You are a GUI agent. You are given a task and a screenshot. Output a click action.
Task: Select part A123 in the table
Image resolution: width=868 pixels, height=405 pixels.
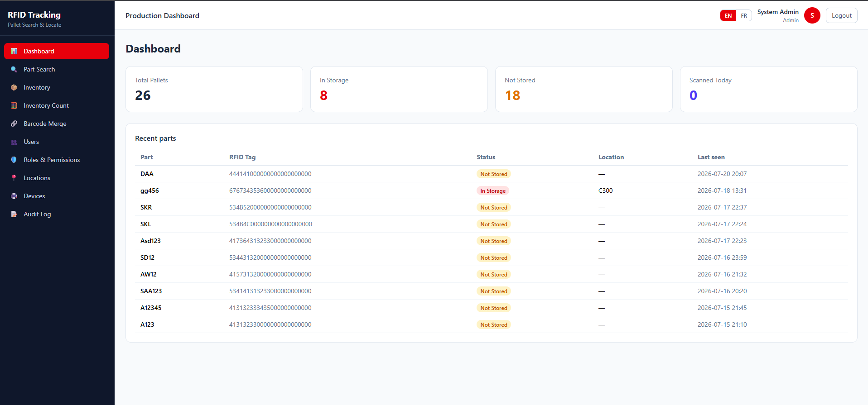tap(147, 324)
